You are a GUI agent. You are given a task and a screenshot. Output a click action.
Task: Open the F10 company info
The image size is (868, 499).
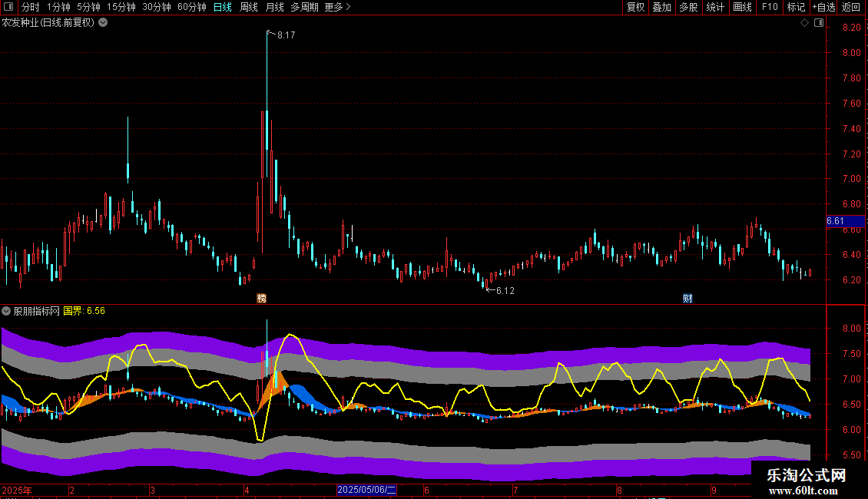click(769, 7)
